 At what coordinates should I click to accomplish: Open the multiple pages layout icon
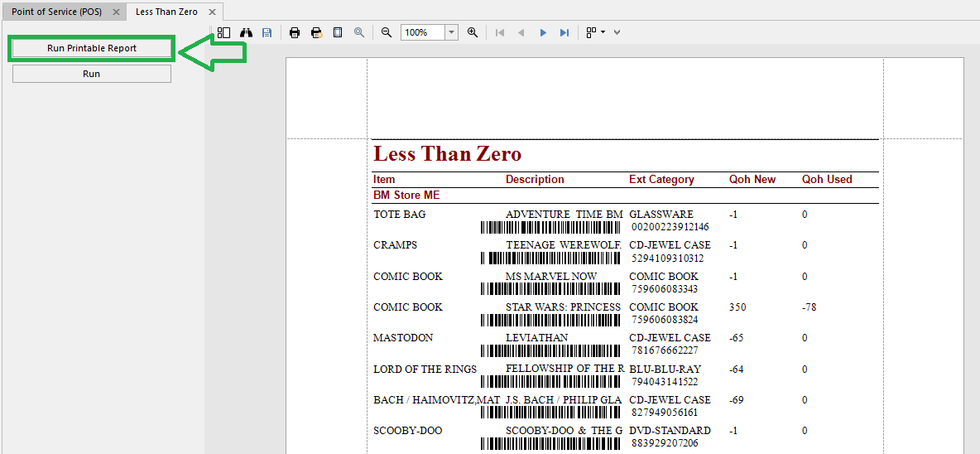(591, 32)
